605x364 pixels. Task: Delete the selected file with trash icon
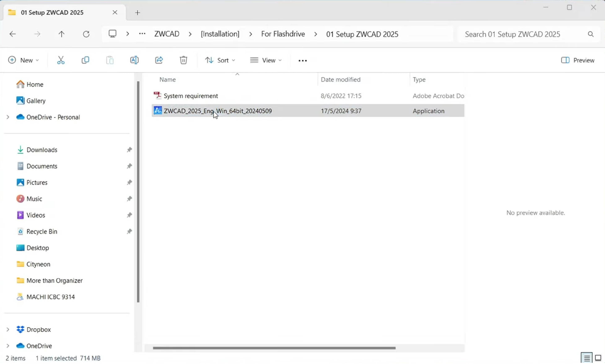pyautogui.click(x=183, y=60)
